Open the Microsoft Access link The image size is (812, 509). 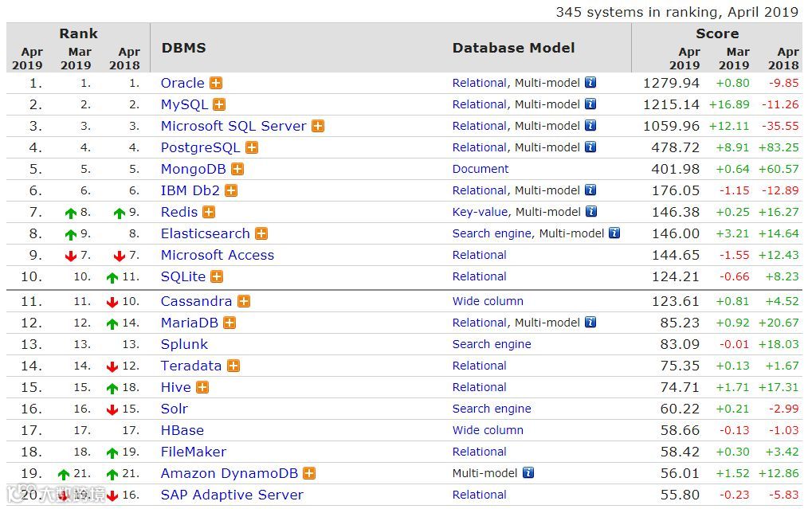pos(217,255)
